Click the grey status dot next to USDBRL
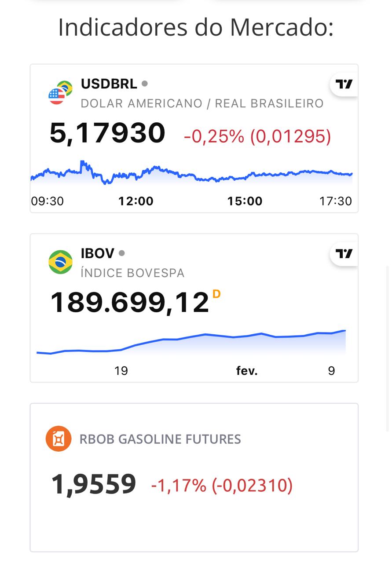 coord(145,83)
